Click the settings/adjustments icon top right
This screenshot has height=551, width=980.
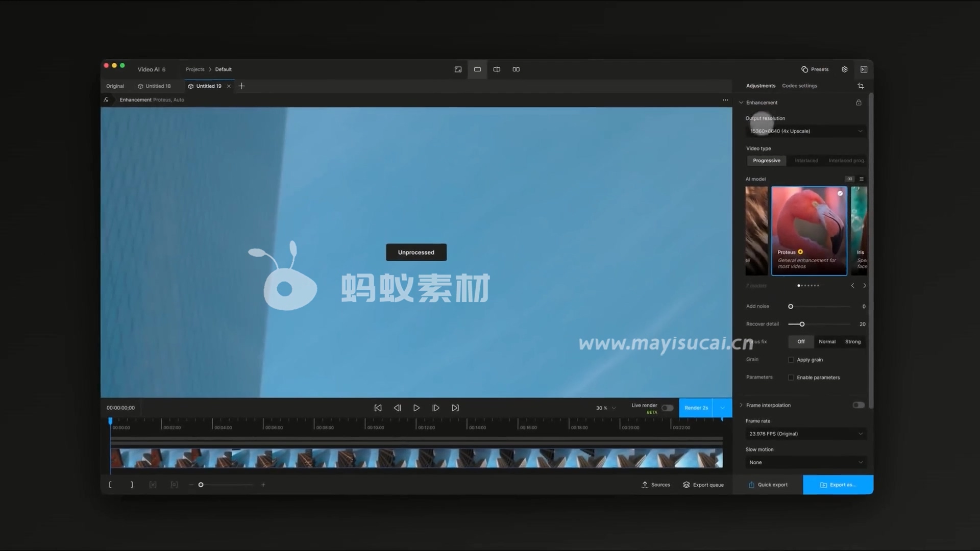click(844, 69)
